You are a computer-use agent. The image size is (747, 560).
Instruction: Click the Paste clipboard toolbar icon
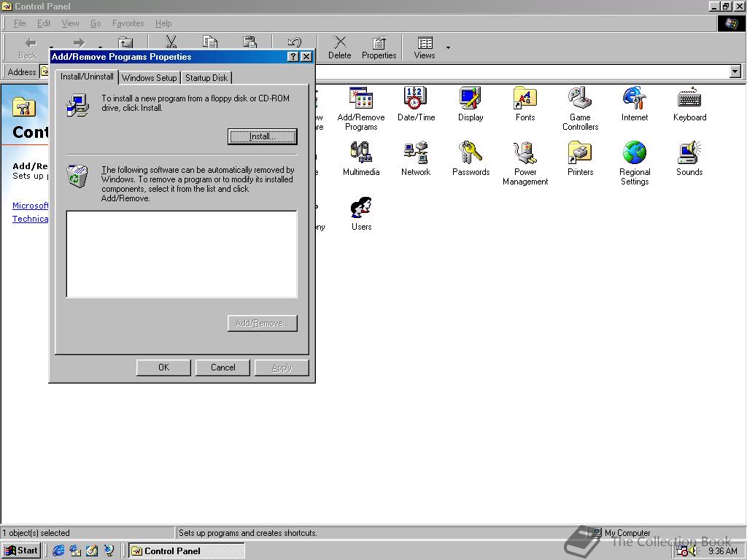[249, 42]
